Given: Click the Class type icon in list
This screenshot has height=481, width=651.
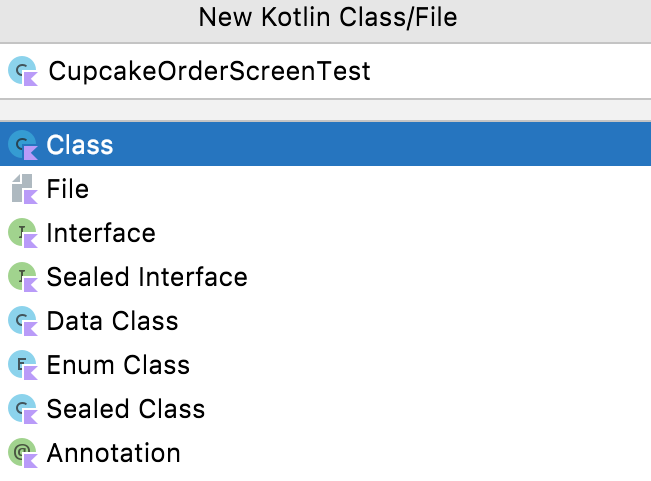Looking at the screenshot, I should [22, 145].
